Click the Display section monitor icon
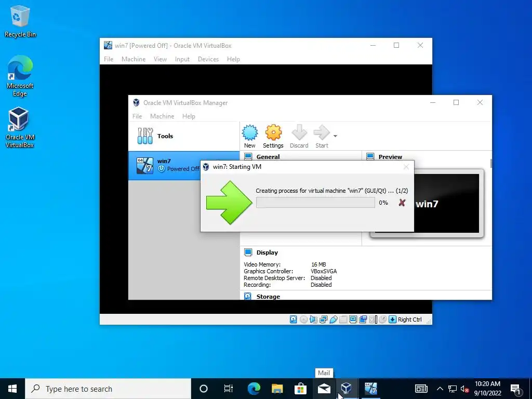The image size is (532, 399). [x=248, y=252]
